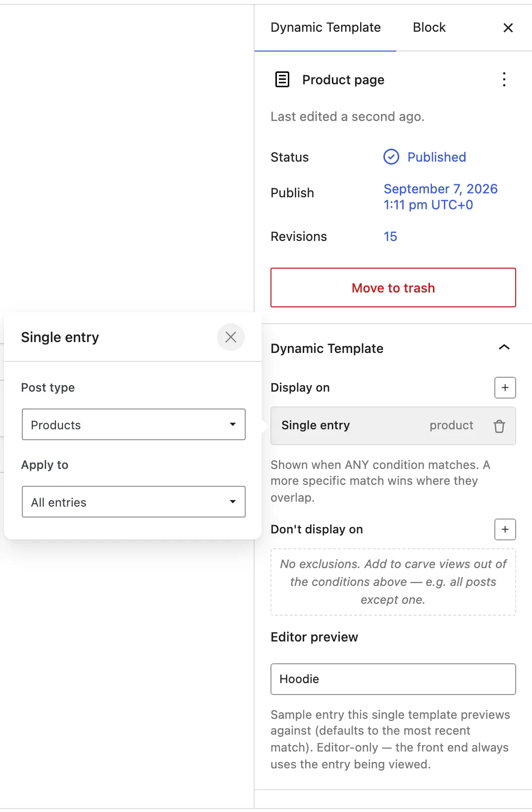Click the 'Status' label
532x812 pixels.
coord(289,157)
